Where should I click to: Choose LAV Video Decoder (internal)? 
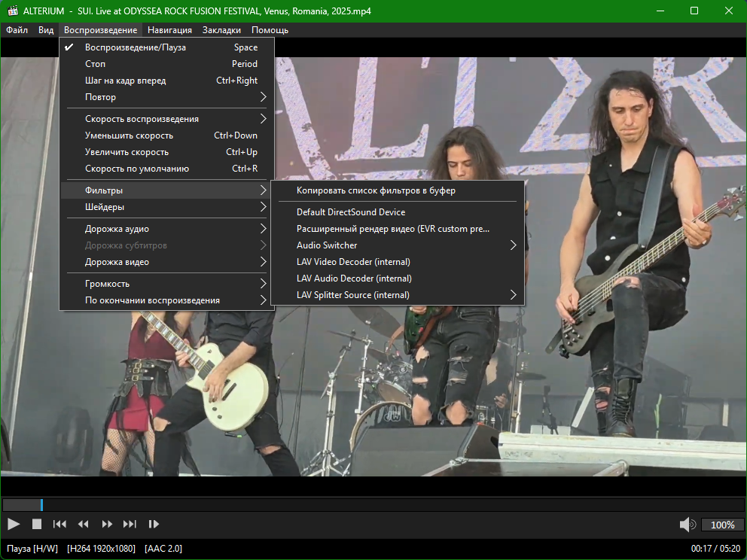pos(353,262)
